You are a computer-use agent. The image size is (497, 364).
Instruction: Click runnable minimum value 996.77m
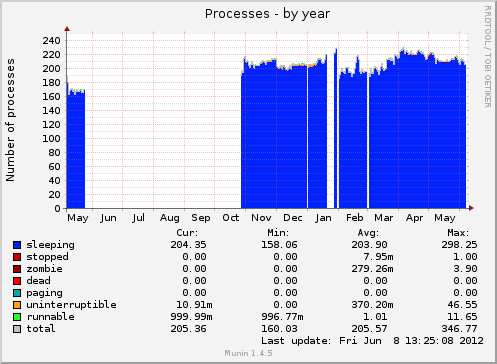(x=282, y=317)
